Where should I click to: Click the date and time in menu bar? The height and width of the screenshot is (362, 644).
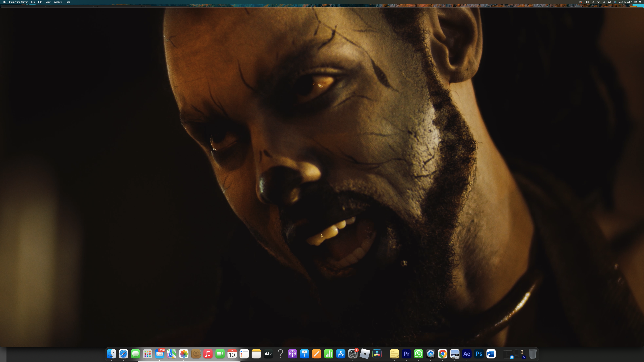tap(630, 2)
